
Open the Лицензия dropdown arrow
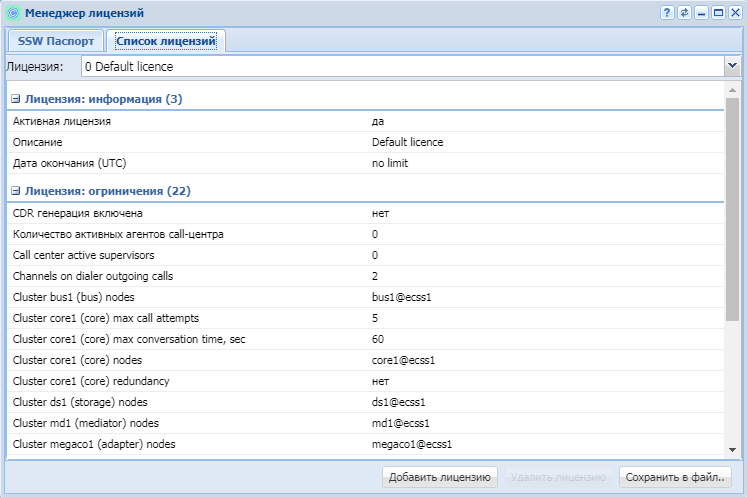[x=731, y=66]
